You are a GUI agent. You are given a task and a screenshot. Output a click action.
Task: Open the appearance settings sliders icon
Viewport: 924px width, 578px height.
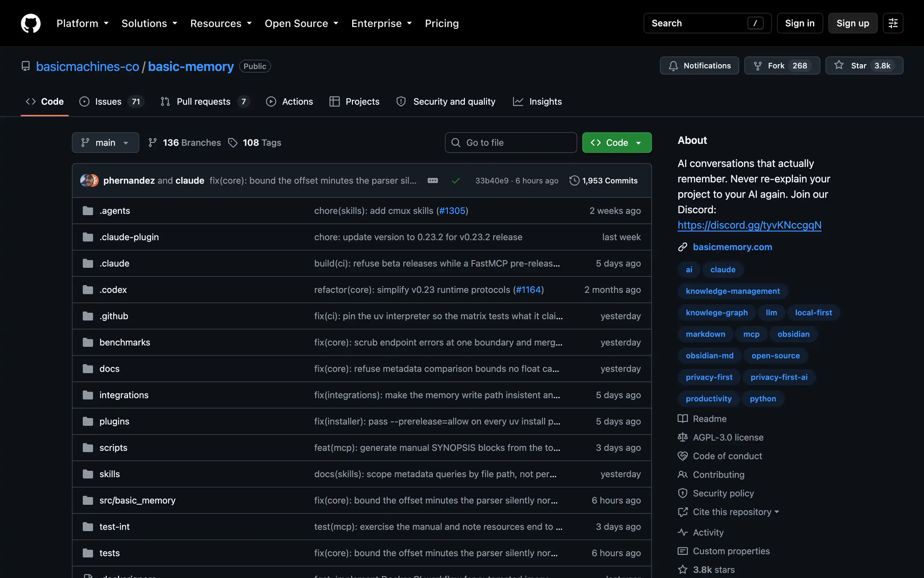coord(893,23)
